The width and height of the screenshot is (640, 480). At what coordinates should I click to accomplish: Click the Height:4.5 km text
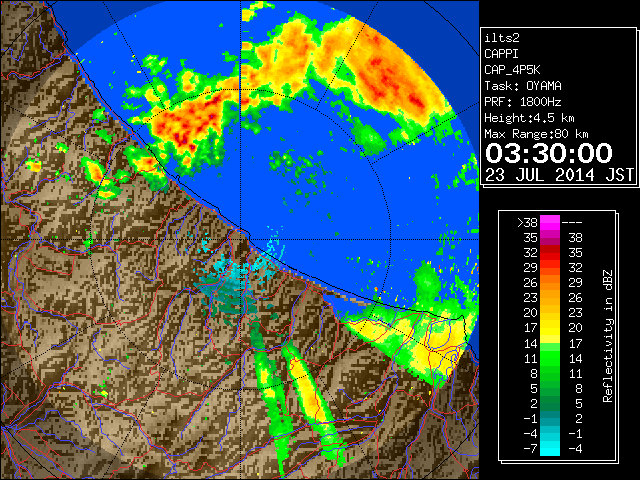click(529, 118)
